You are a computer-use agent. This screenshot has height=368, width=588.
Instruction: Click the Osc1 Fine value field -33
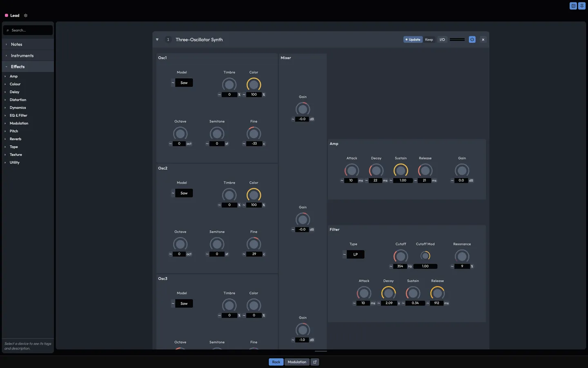tap(254, 144)
